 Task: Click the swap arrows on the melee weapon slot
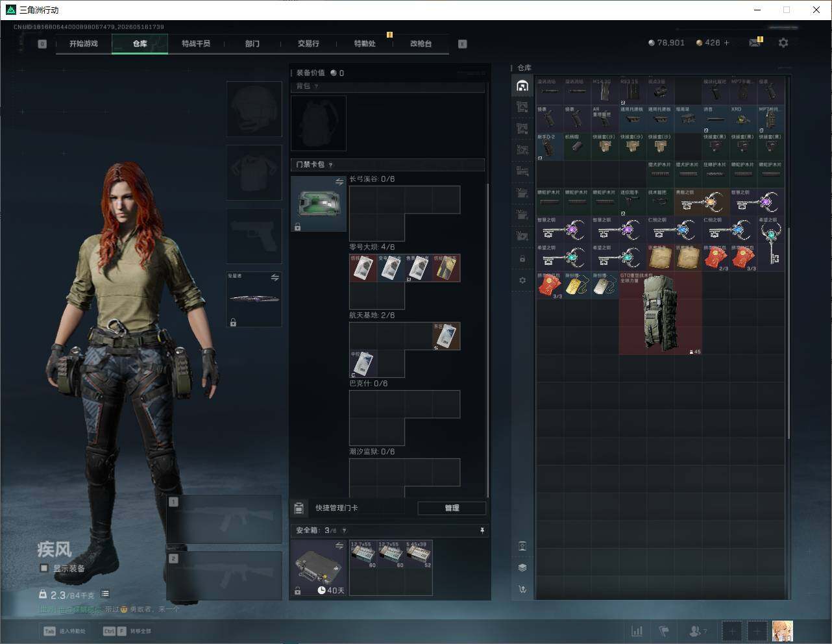point(275,277)
